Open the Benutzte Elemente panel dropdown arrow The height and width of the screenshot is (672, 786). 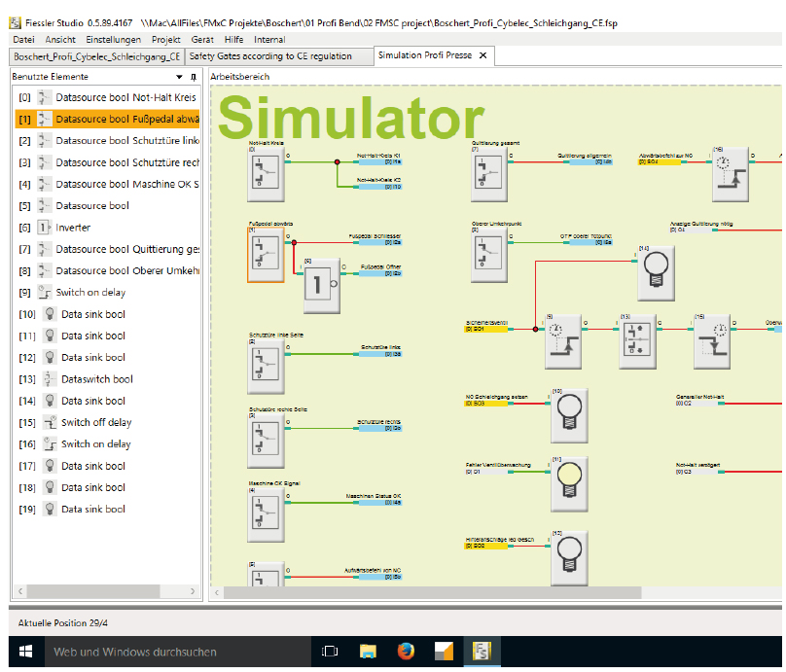[x=178, y=76]
